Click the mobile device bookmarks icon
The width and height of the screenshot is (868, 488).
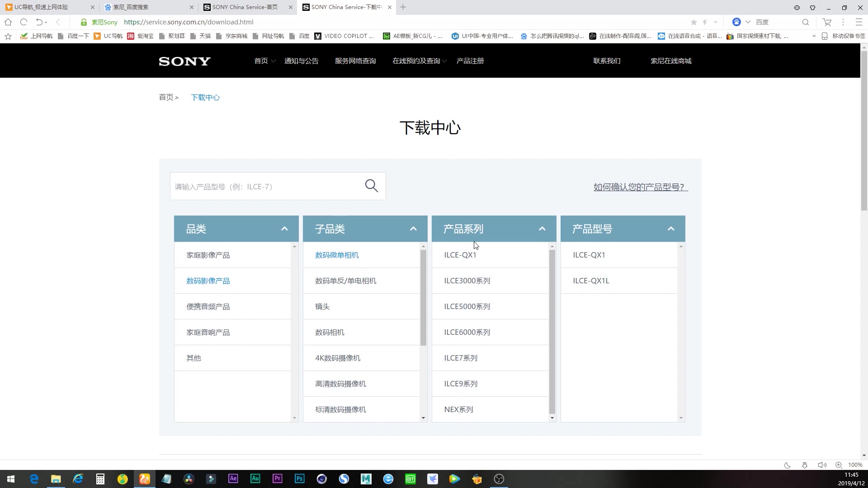coord(825,36)
